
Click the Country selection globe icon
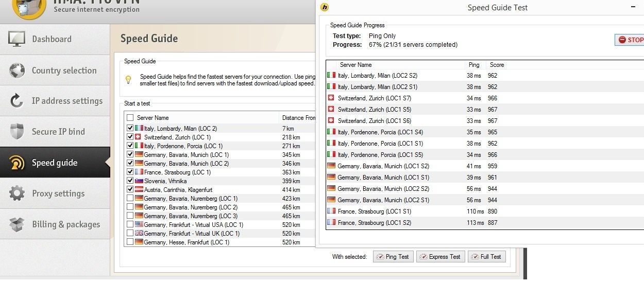click(x=17, y=70)
